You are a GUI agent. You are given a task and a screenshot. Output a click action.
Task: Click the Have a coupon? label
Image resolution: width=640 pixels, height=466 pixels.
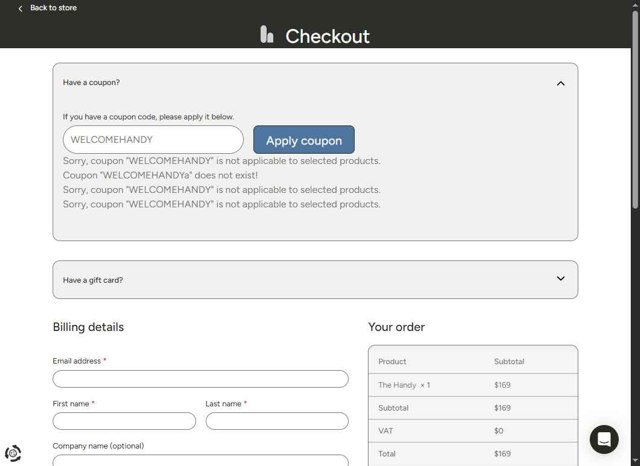[91, 82]
